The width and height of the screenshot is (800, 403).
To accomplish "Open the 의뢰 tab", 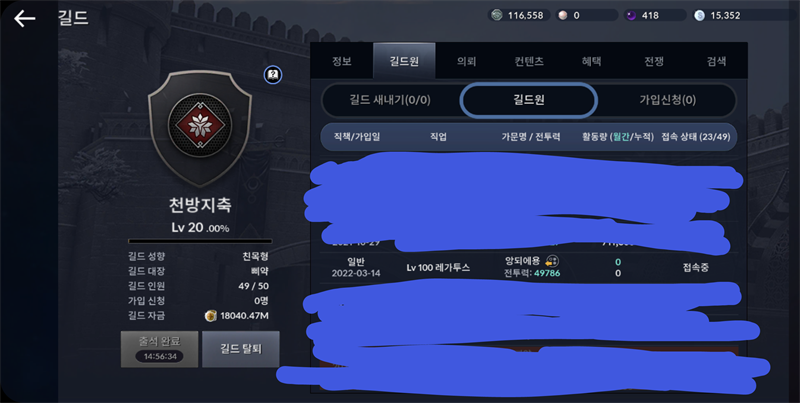I will pos(466,61).
